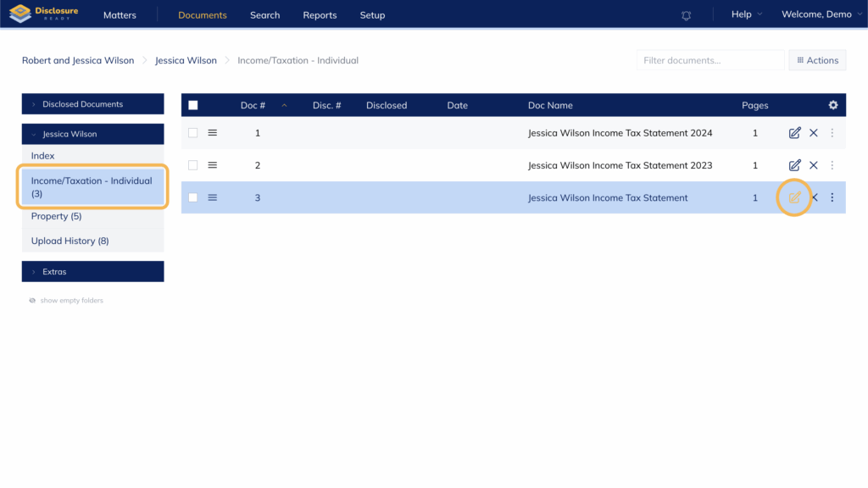Click the delete X icon for document 2
Image resolution: width=868 pixels, height=488 pixels.
(x=814, y=165)
